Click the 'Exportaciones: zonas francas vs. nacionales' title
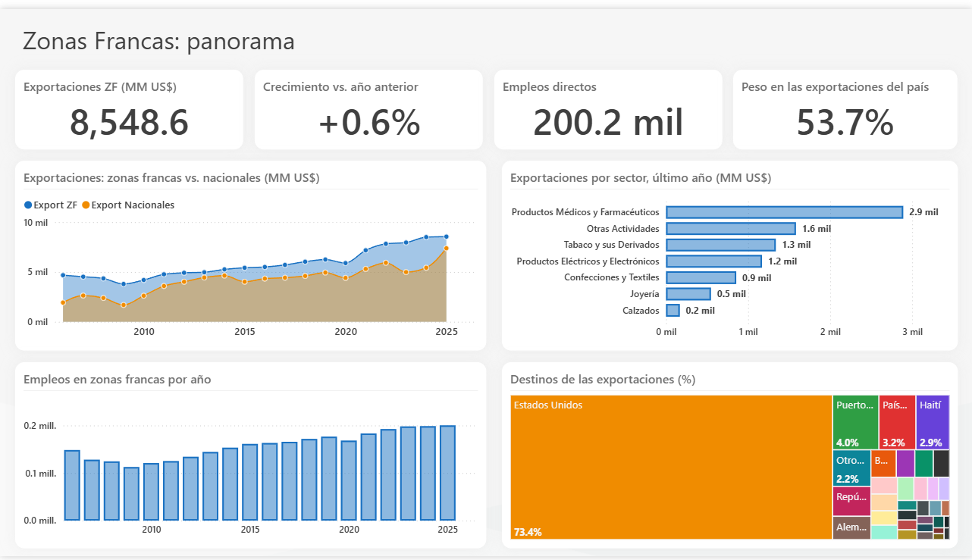The height and width of the screenshot is (560, 972). [x=171, y=178]
